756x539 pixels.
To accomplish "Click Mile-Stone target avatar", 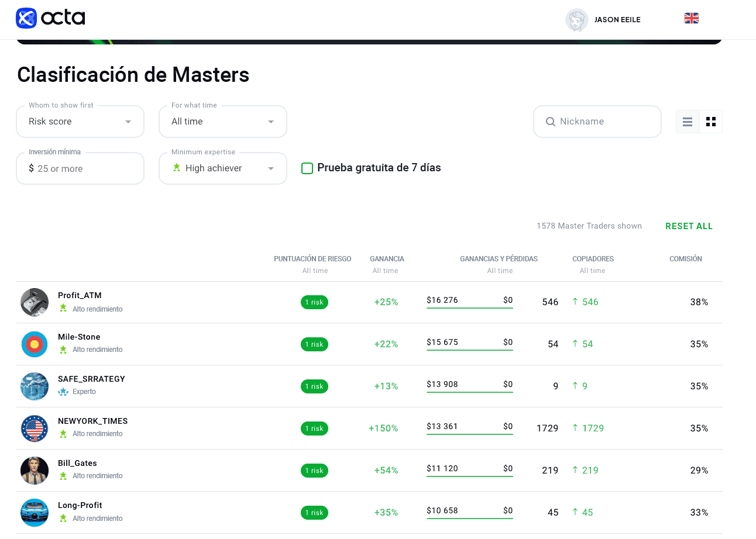I will [35, 344].
